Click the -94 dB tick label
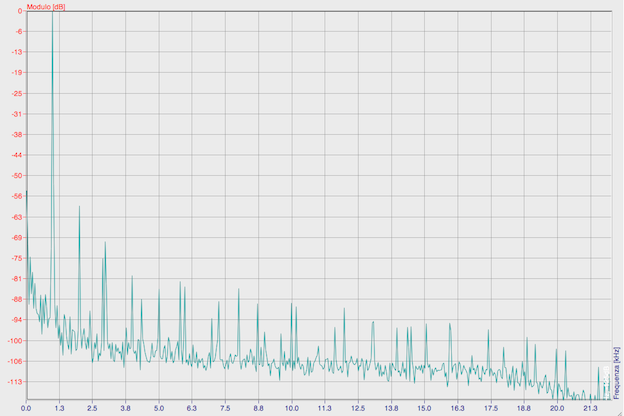The width and height of the screenshot is (624, 416). (17, 320)
